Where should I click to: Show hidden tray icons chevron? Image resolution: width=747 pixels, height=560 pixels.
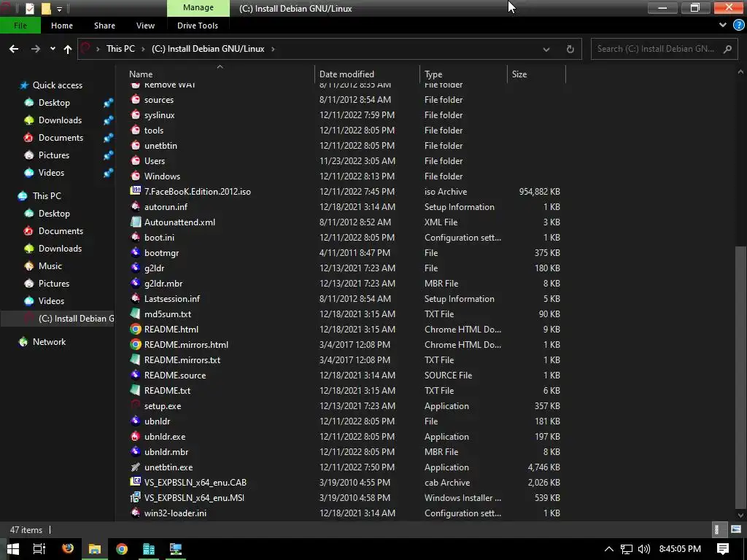tap(608, 548)
